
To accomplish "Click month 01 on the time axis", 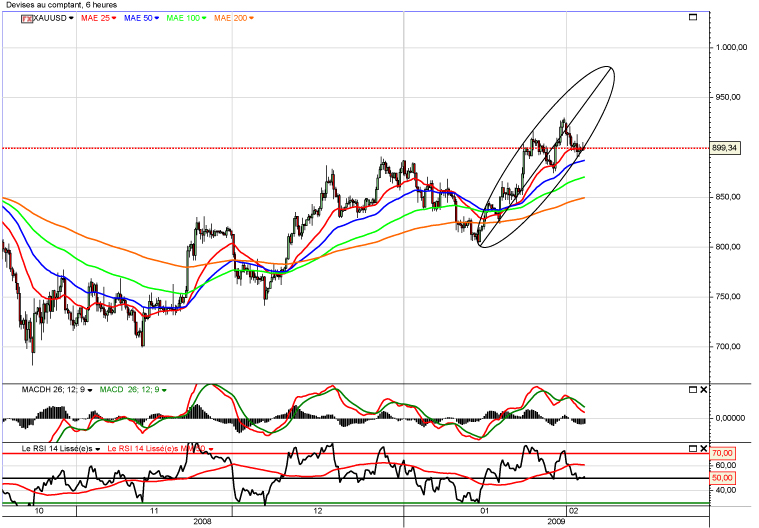I will (485, 511).
